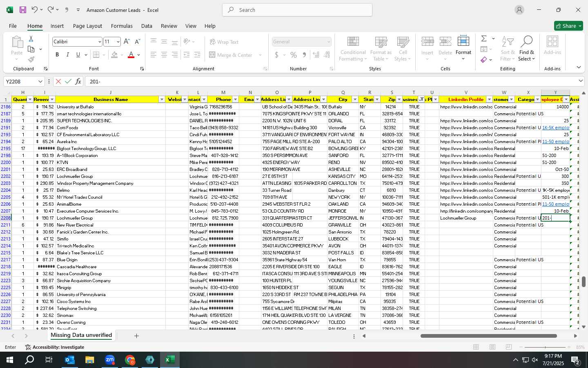Open Conditional Formatting menu
This screenshot has height=368, width=588.
pos(353,49)
